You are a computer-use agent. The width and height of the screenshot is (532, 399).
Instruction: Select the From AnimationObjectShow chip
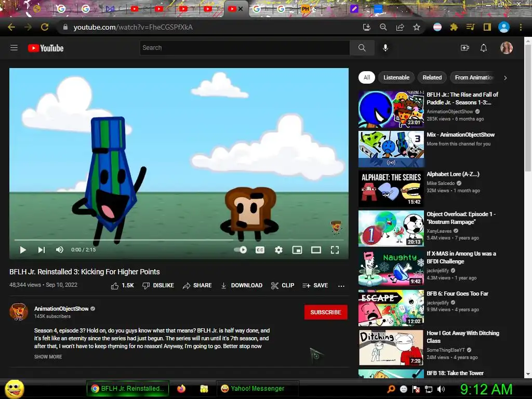click(x=474, y=77)
